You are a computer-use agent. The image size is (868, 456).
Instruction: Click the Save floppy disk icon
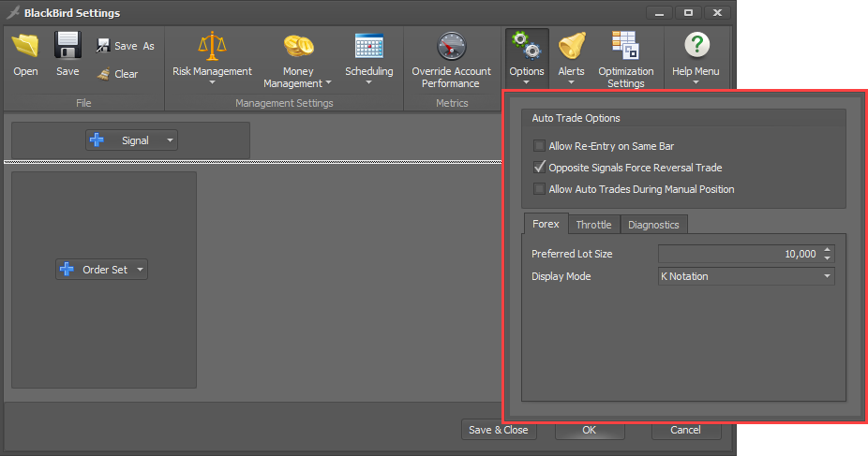click(67, 46)
